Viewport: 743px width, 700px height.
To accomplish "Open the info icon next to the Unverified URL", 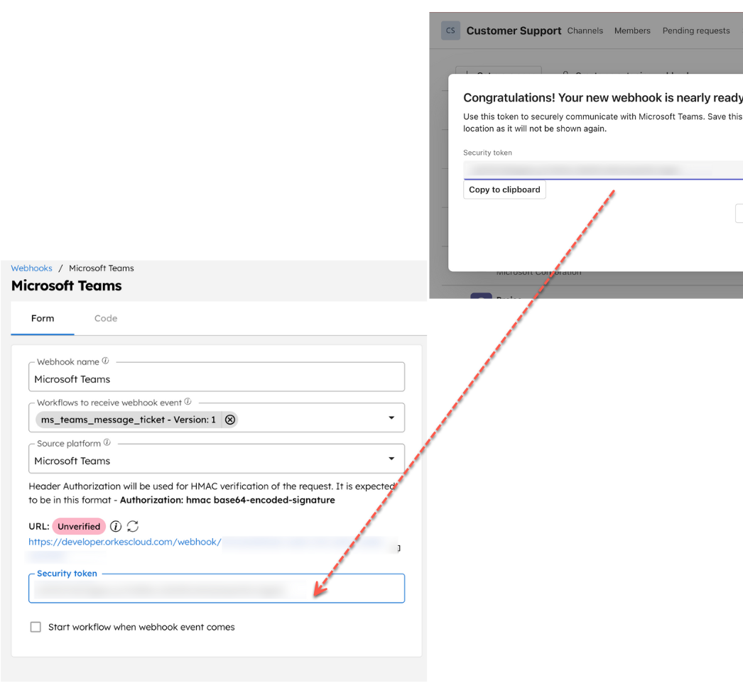I will (x=116, y=526).
